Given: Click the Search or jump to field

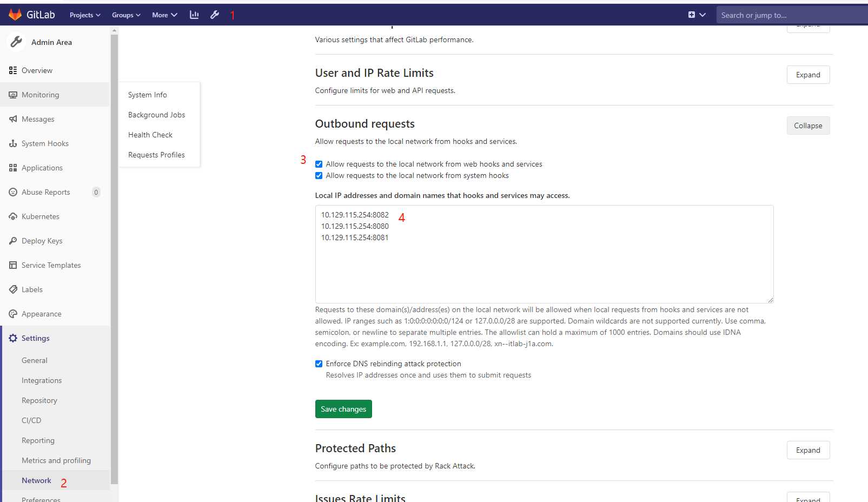Looking at the screenshot, I should pos(792,15).
